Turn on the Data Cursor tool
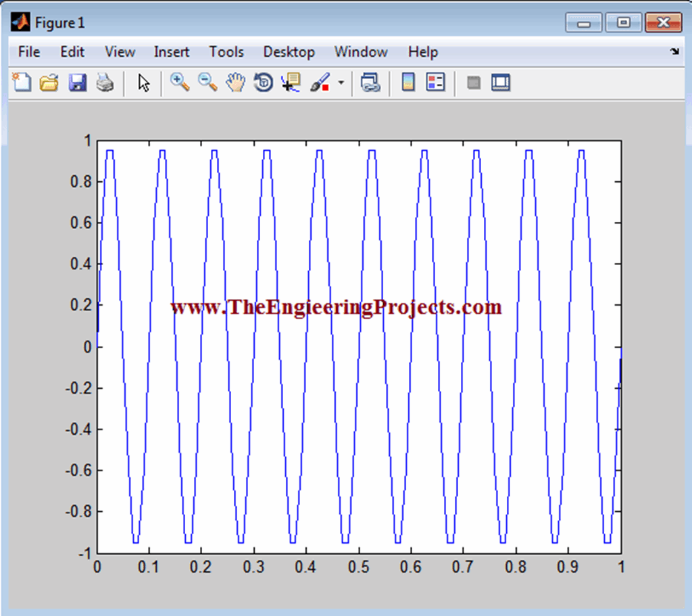Viewport: 692px width, 616px height. (289, 82)
